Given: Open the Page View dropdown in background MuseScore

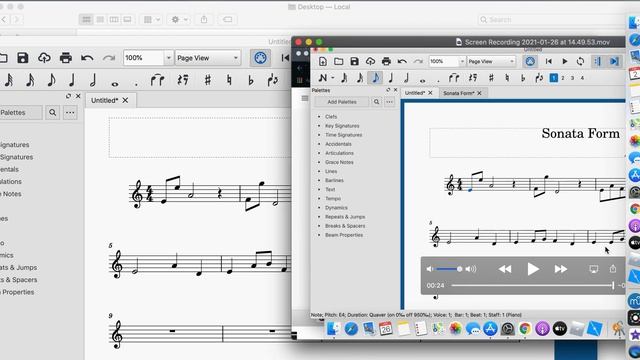Looking at the screenshot, I should [208, 58].
